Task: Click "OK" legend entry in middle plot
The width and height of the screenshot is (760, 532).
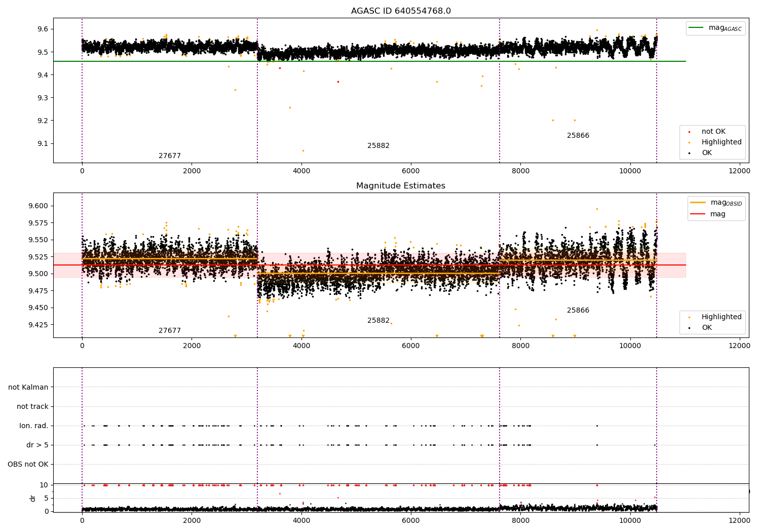Action: tap(706, 328)
